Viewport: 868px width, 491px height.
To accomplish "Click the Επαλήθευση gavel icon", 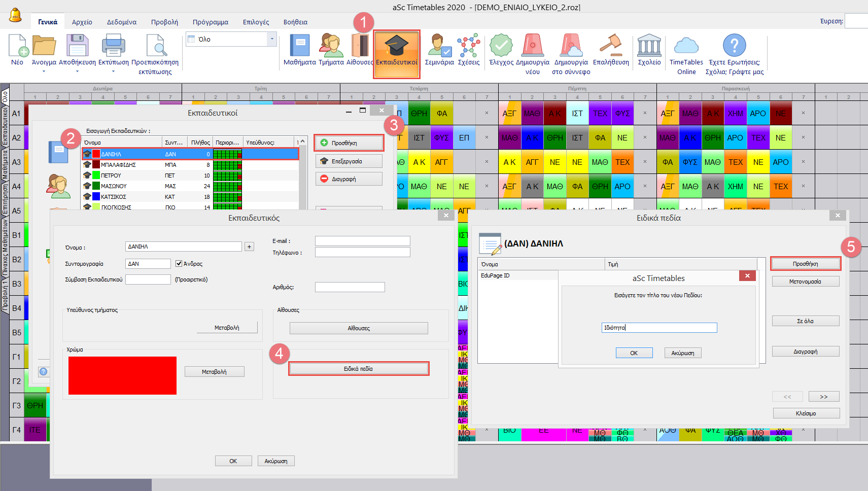I will [611, 50].
